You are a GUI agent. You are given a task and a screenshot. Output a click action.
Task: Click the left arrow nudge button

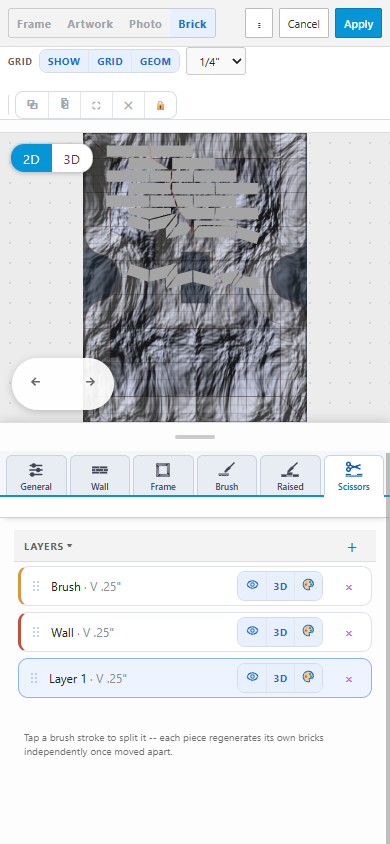[36, 382]
